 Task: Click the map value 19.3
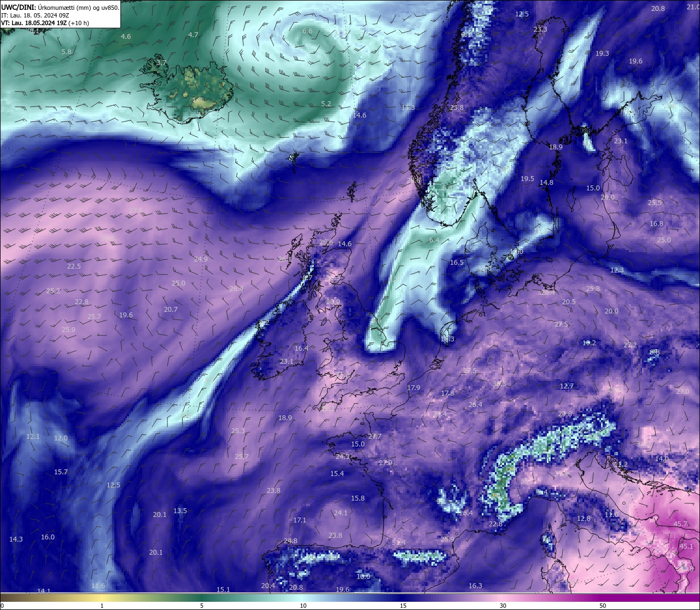602,53
